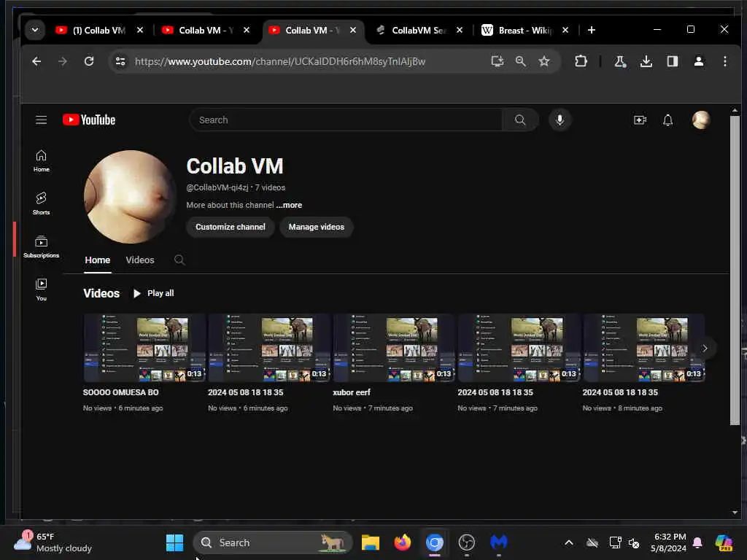This screenshot has height=560, width=747.
Task: Switch to the Breast - Wikipedia tab
Action: [x=525, y=30]
